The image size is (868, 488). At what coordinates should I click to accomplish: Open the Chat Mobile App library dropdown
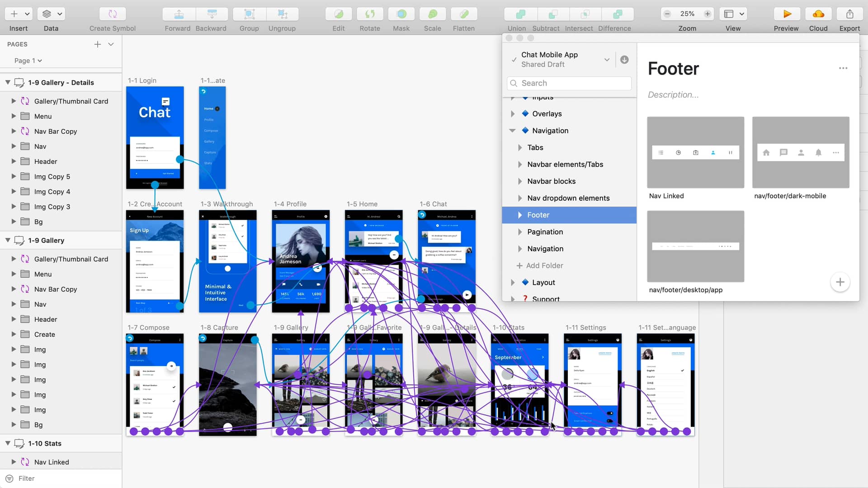click(607, 60)
